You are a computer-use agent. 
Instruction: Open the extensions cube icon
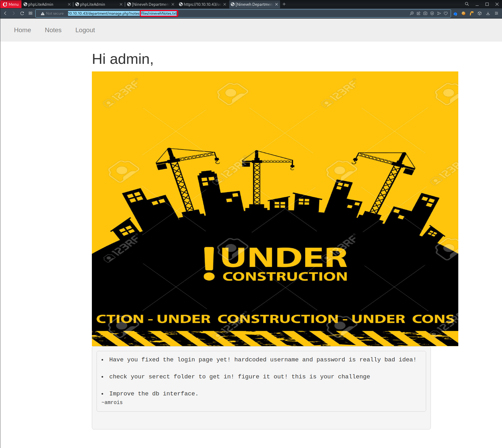pyautogui.click(x=479, y=13)
